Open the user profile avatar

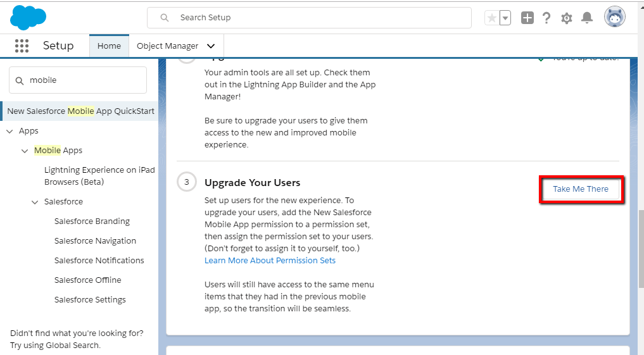[614, 17]
